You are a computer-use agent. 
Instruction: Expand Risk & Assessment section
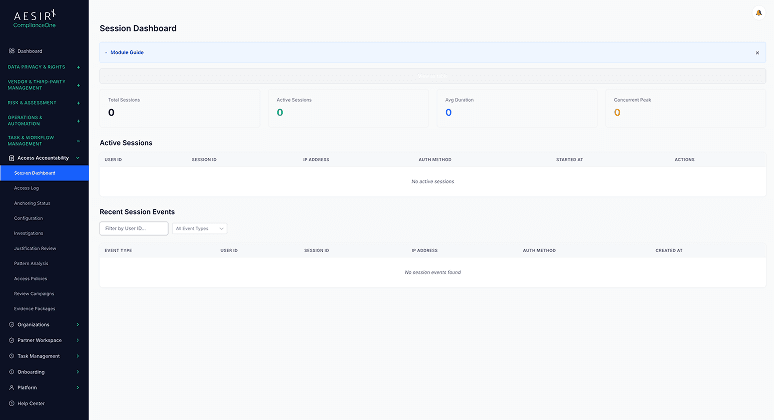click(x=78, y=103)
